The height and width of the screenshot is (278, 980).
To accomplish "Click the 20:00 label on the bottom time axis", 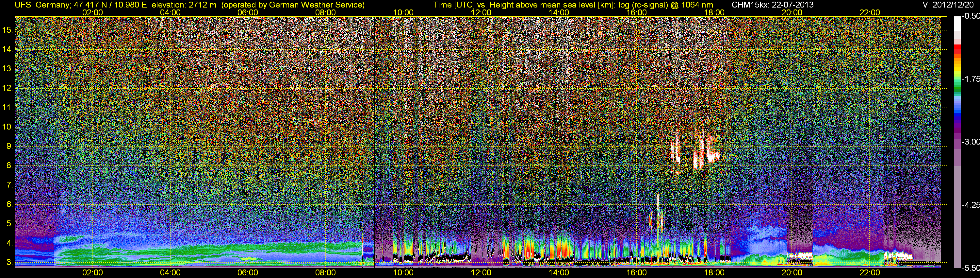I will pos(792,273).
